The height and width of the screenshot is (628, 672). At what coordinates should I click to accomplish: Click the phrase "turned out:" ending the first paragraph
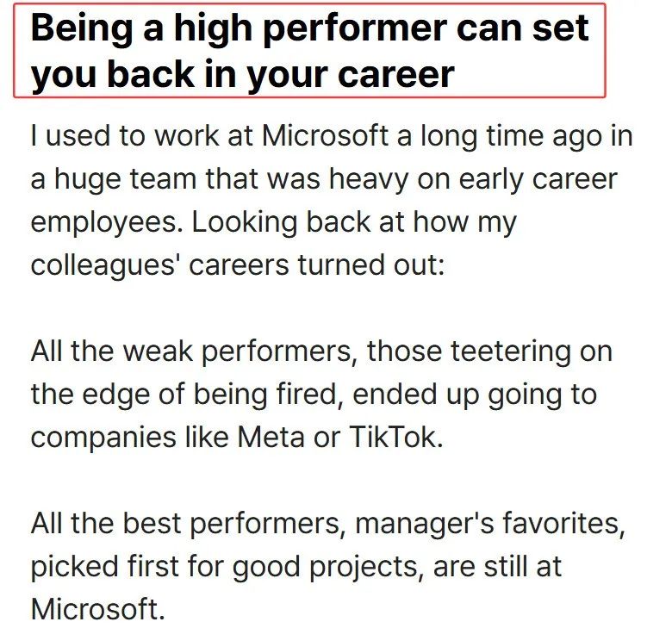371,265
